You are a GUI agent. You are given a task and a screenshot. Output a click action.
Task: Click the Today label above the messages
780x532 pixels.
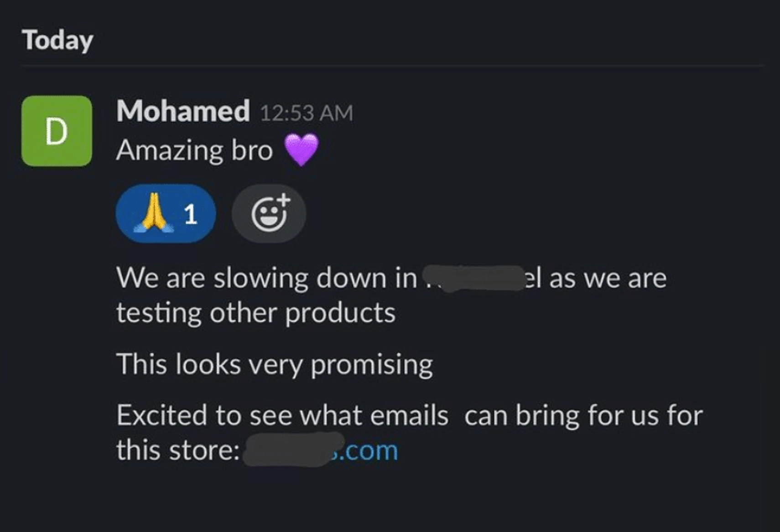coord(57,40)
